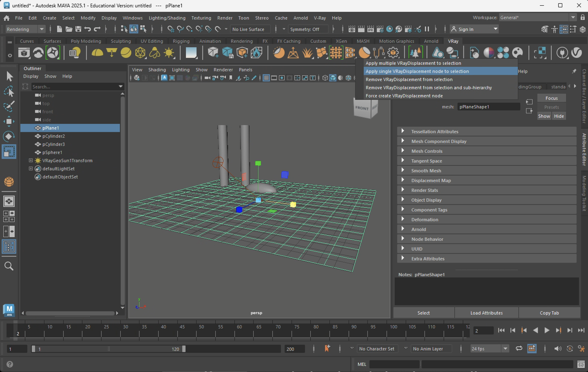Open the Script Editor from the bottom-right corner

581,364
